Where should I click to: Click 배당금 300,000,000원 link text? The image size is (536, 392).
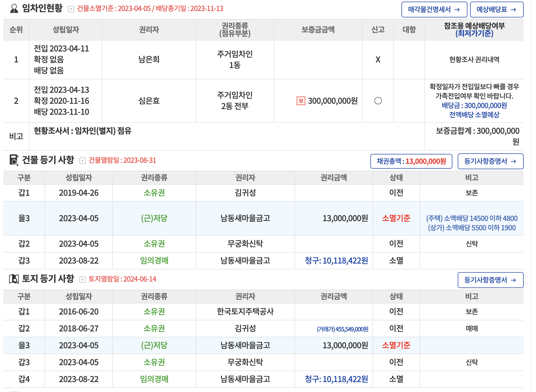click(474, 105)
